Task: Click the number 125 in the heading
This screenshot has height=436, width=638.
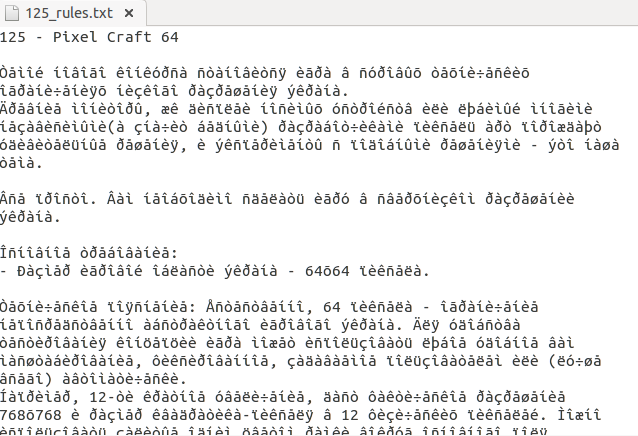Action: point(13,37)
